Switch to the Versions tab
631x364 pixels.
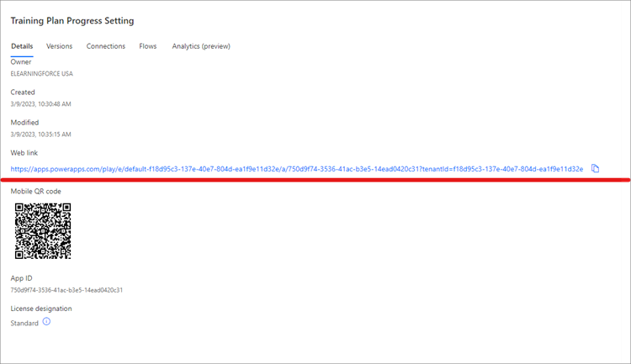click(59, 46)
